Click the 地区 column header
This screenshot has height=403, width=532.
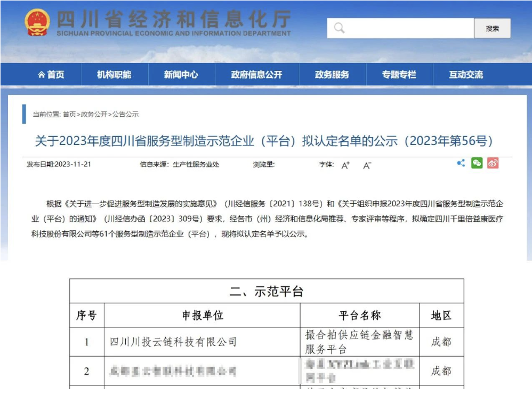click(441, 316)
